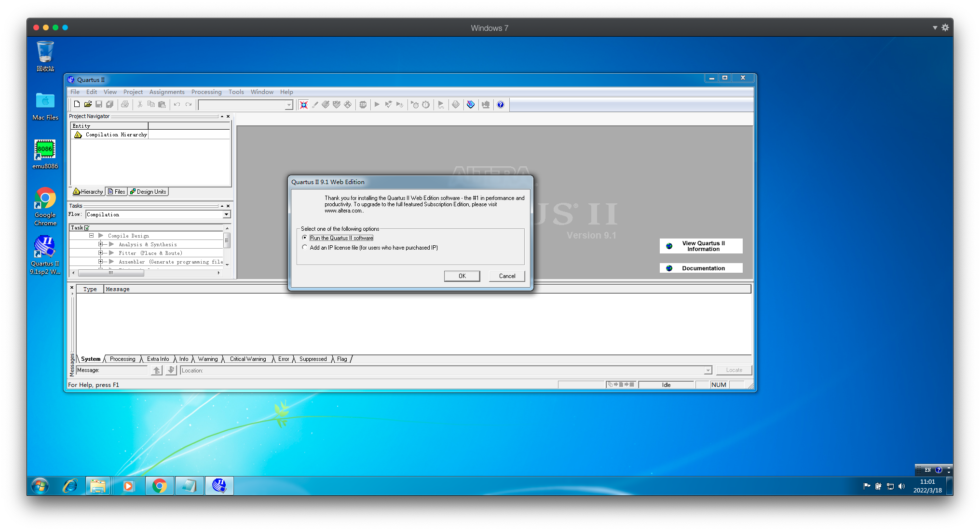Click the next message down arrow button
Viewport: 980px width, 531px height.
(x=171, y=370)
